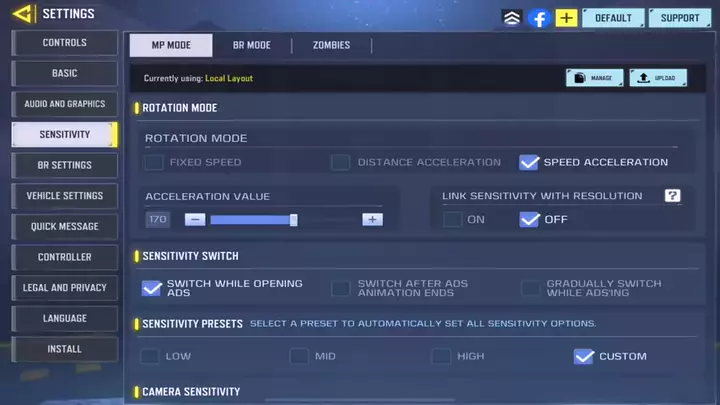Click the acceleration value slider handle
The width and height of the screenshot is (720, 405).
pos(293,219)
